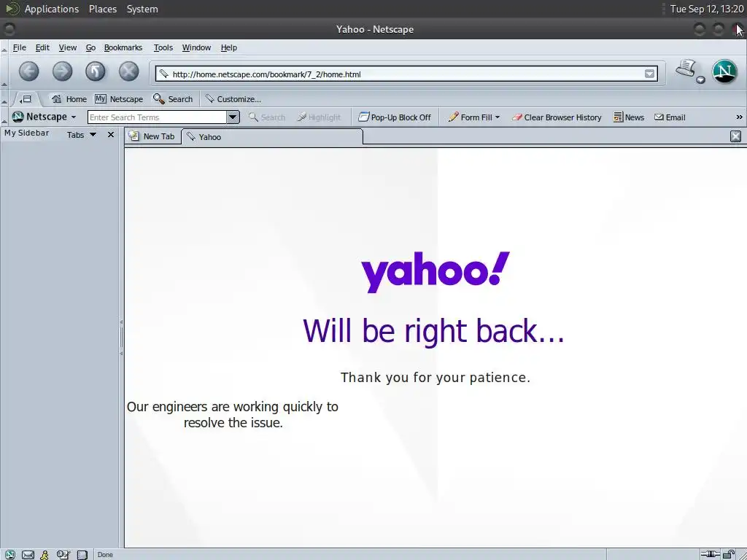Click the address bar URL field

tap(406, 74)
